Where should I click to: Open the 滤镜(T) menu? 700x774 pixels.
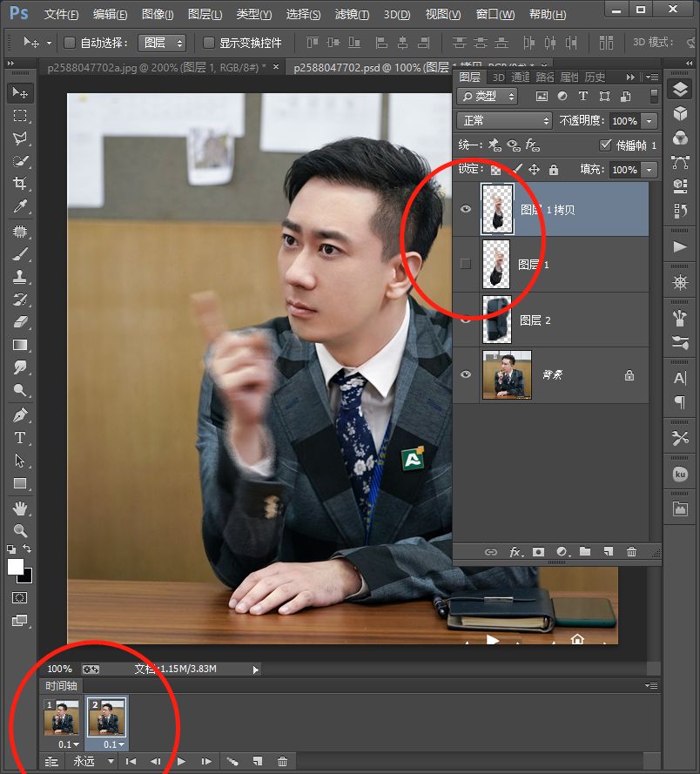coord(352,15)
